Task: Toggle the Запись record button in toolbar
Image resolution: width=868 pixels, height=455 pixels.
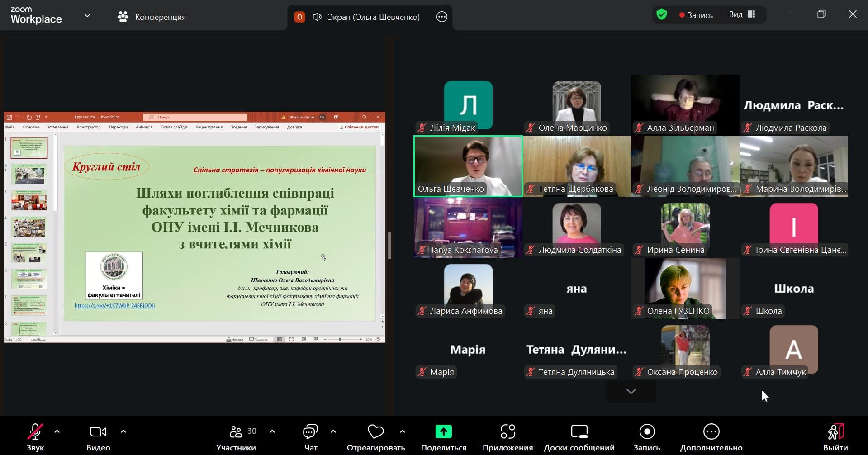Action: pyautogui.click(x=647, y=437)
